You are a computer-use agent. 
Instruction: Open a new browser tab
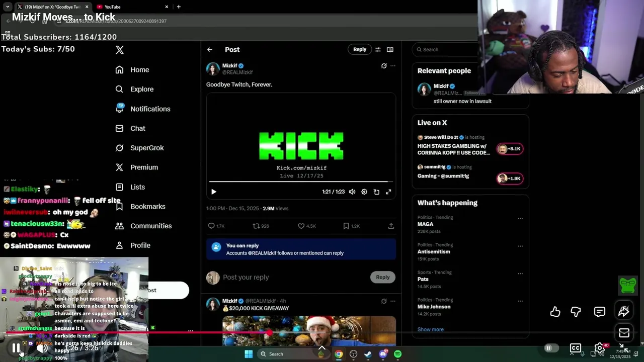[179, 7]
